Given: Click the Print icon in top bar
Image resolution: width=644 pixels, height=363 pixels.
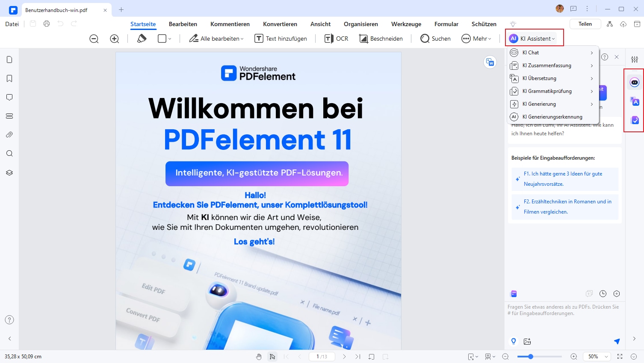Looking at the screenshot, I should 47,24.
